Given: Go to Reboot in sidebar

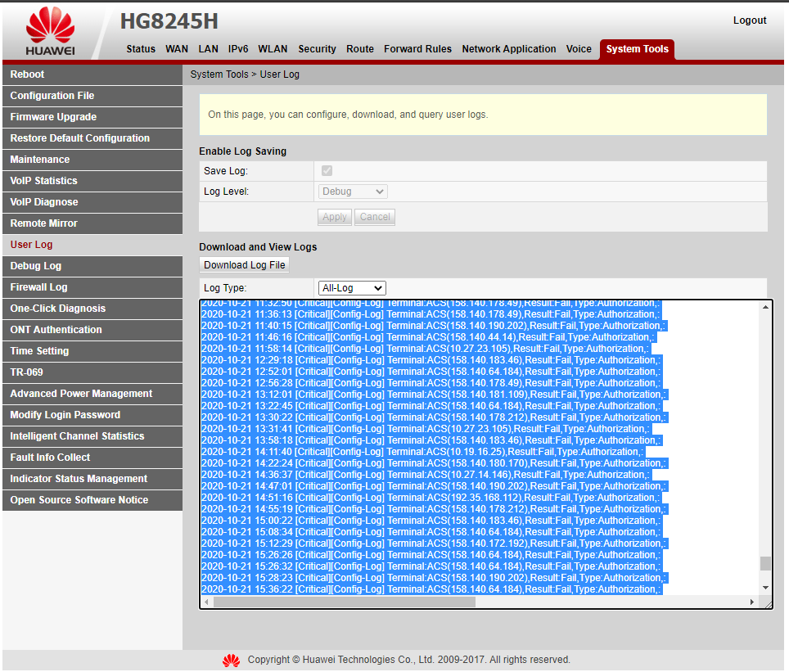Looking at the screenshot, I should [x=28, y=74].
